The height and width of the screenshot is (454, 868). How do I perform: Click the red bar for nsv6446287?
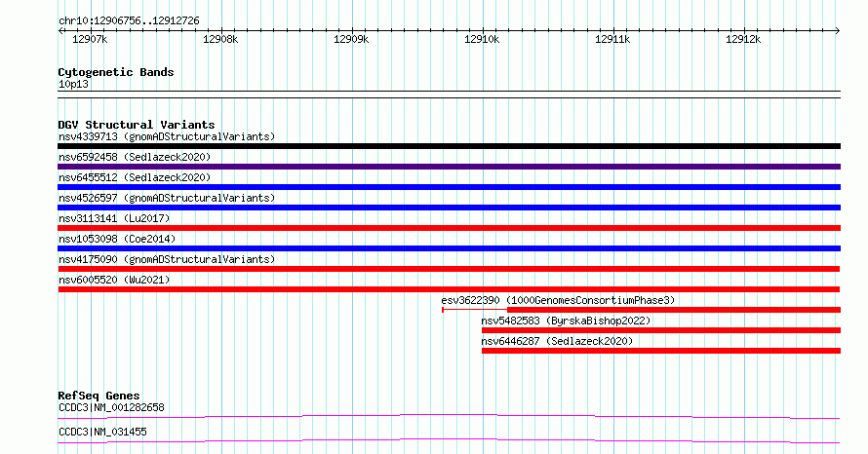661,351
